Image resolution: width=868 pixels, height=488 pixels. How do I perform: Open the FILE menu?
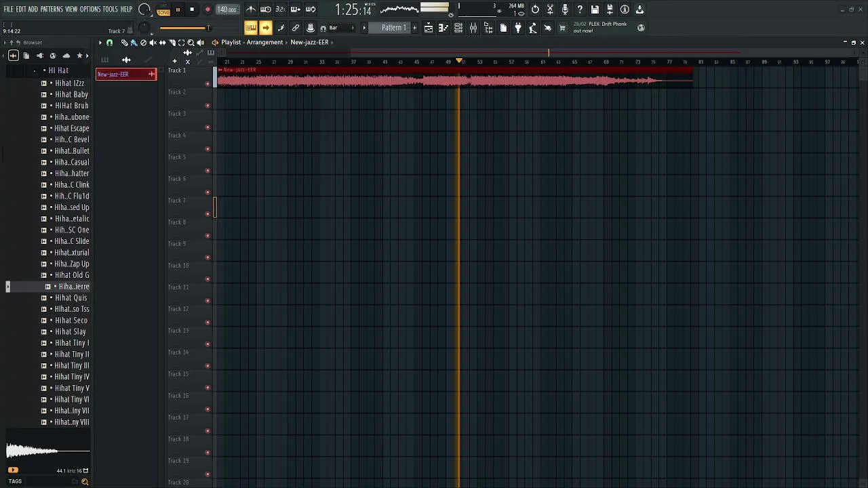point(9,9)
